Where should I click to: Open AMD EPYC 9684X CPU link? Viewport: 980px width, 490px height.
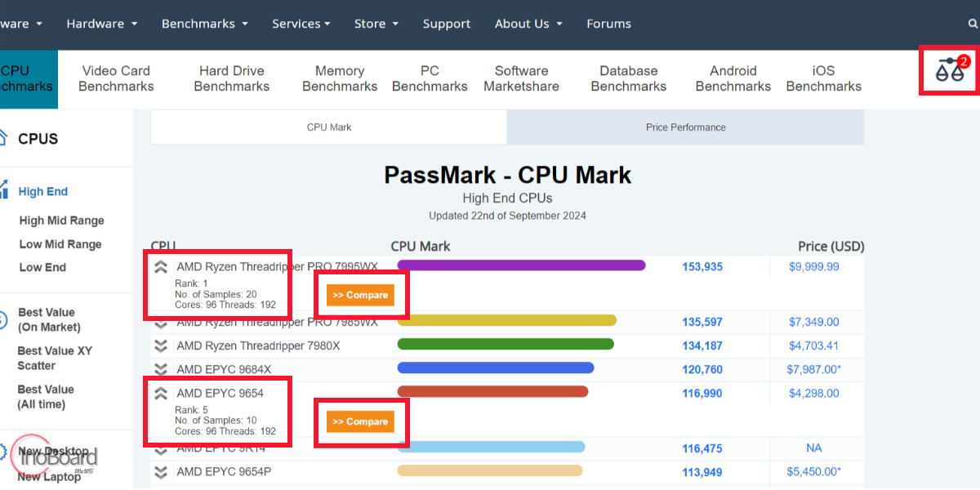pos(224,370)
